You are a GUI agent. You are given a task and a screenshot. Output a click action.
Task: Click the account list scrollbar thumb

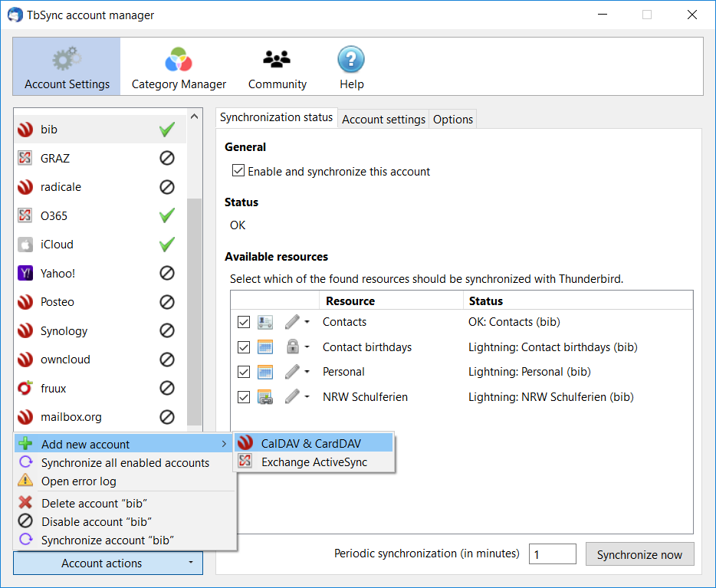[195, 311]
